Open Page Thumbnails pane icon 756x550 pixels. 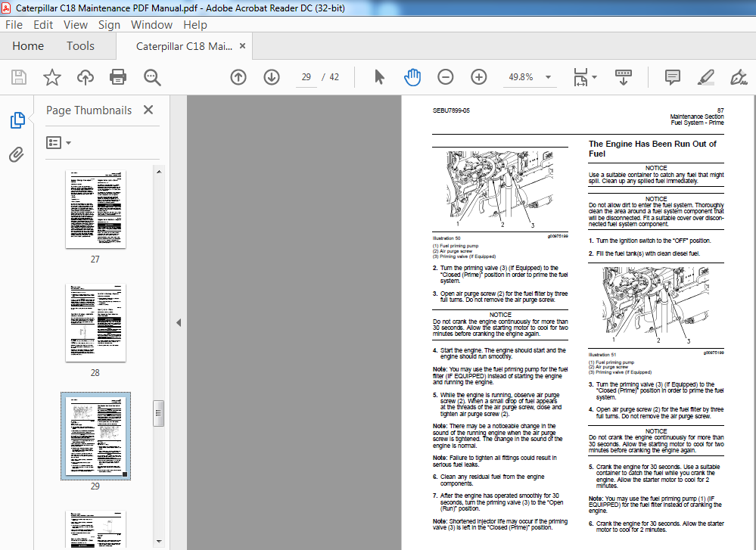click(x=17, y=120)
